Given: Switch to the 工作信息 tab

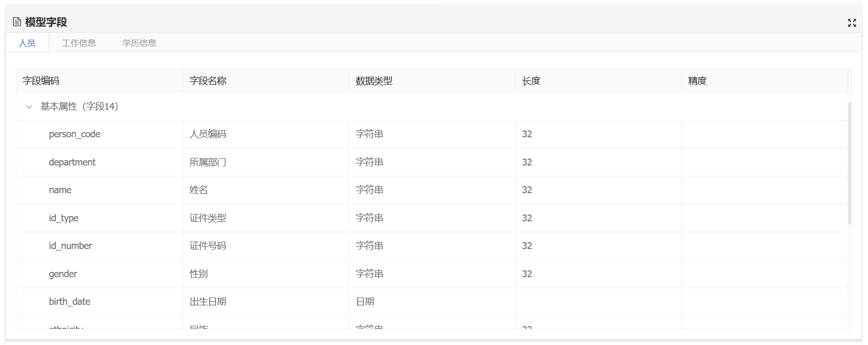Looking at the screenshot, I should [79, 43].
